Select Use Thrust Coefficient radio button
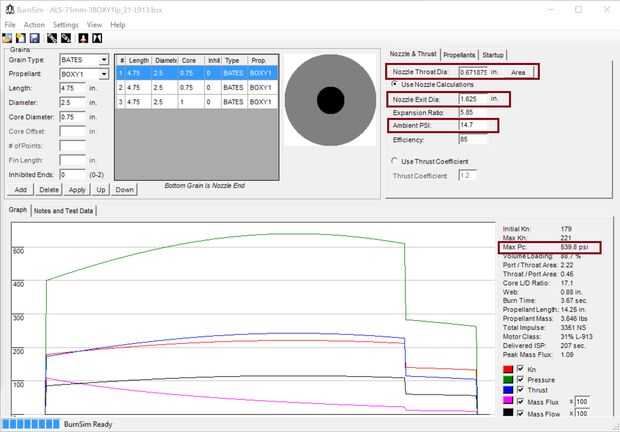 point(394,160)
